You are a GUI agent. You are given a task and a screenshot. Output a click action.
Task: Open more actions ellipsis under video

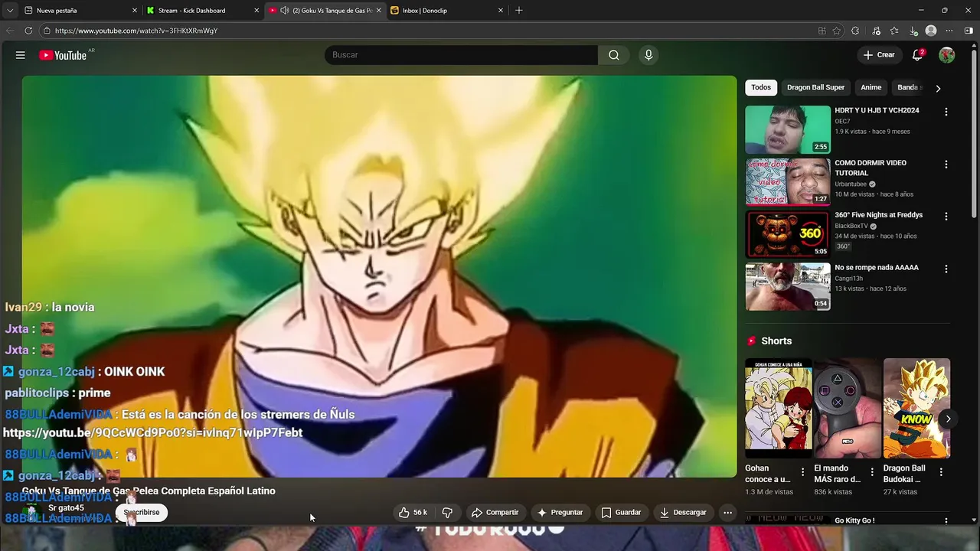pos(728,513)
